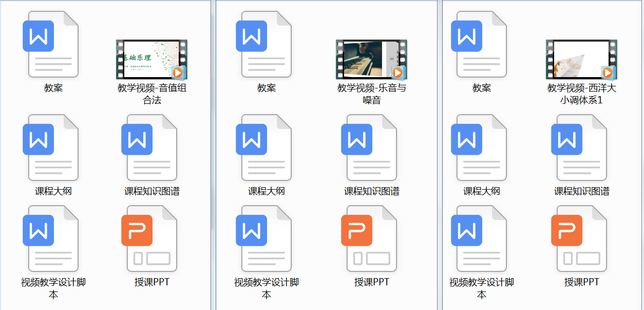
Task: Open 授课PPT presentation in the right pane
Action: (x=581, y=239)
